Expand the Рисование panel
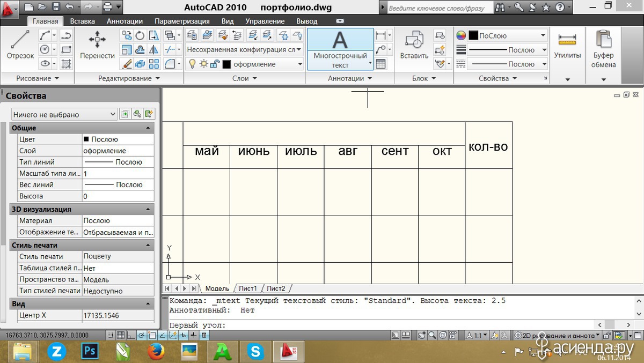The image size is (644, 363). pyautogui.click(x=38, y=78)
